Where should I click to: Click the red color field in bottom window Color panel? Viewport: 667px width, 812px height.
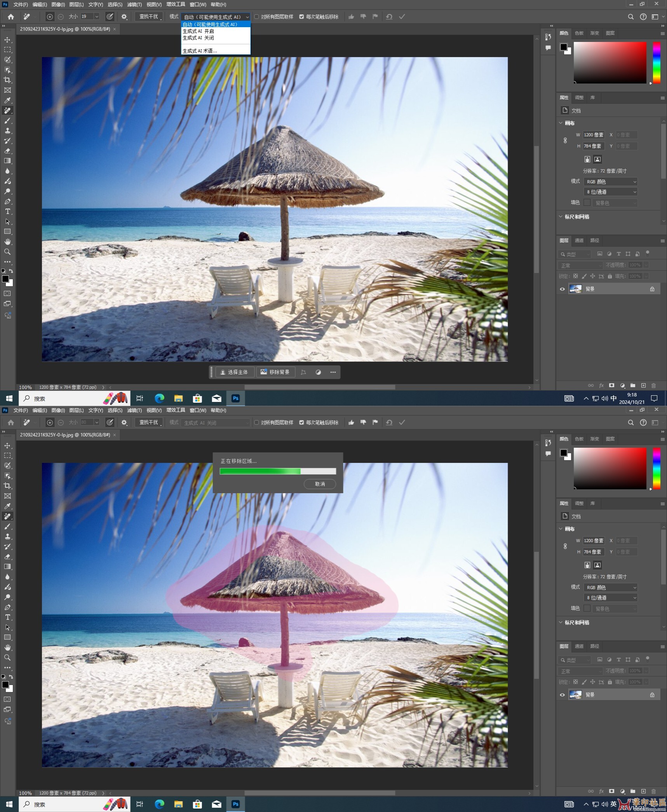click(x=610, y=468)
